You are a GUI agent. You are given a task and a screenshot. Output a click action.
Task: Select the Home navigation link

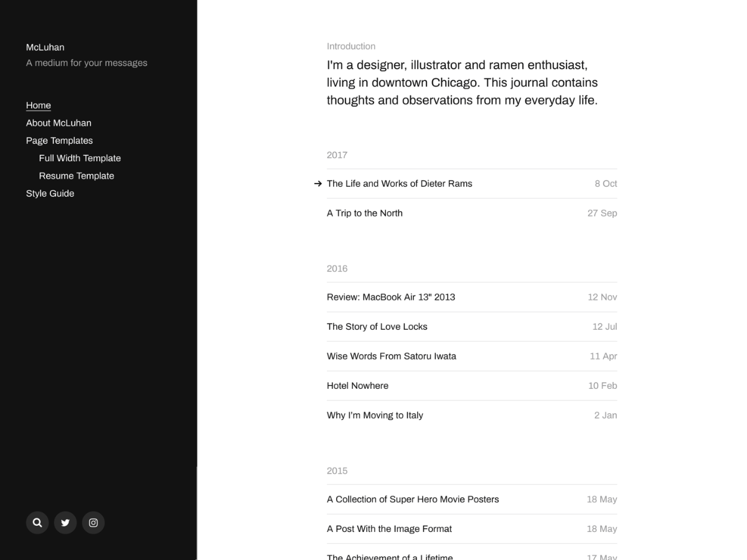pos(38,105)
